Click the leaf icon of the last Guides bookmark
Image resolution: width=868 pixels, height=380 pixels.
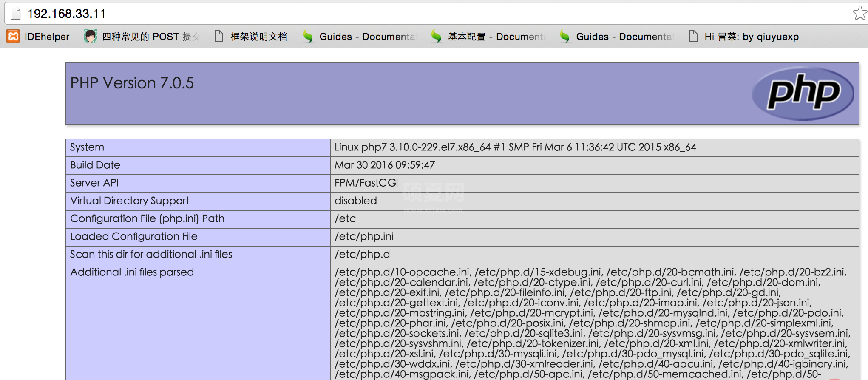(564, 37)
